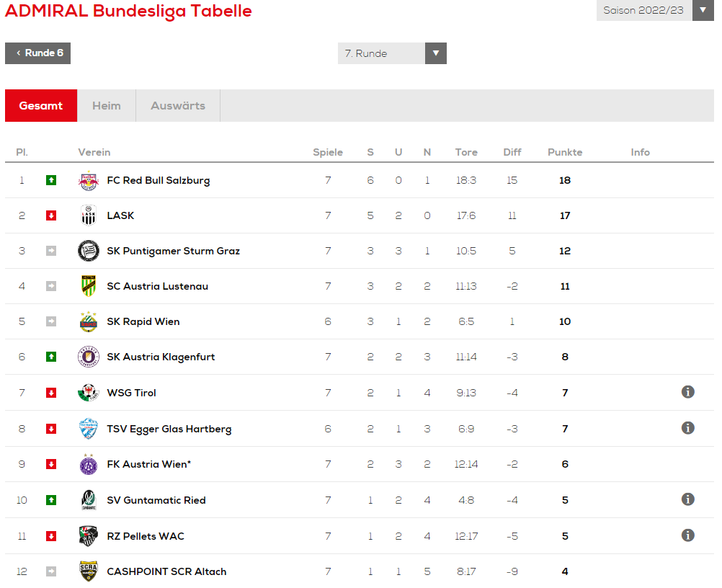This screenshot has width=722, height=588.
Task: Click the SK Rapid Wien crest
Action: coord(89,321)
